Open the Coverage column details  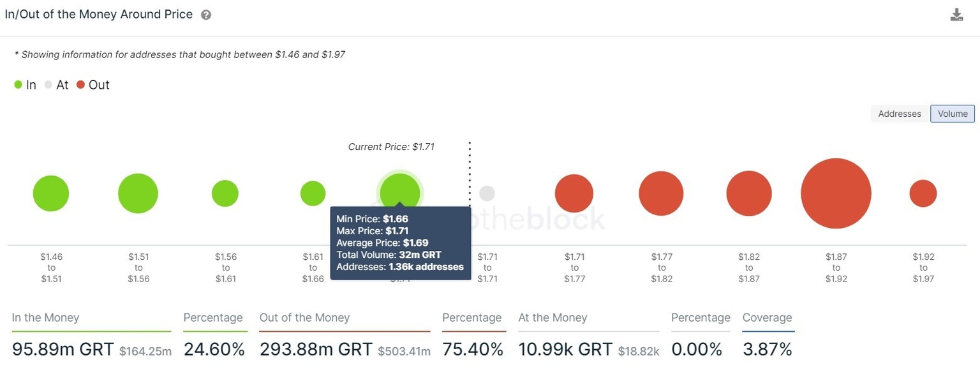pos(768,317)
